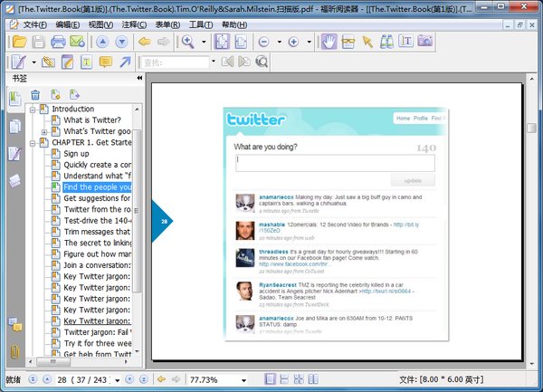Switch to continuous facing layout in status bar
543x392 pixels.
[313, 379]
